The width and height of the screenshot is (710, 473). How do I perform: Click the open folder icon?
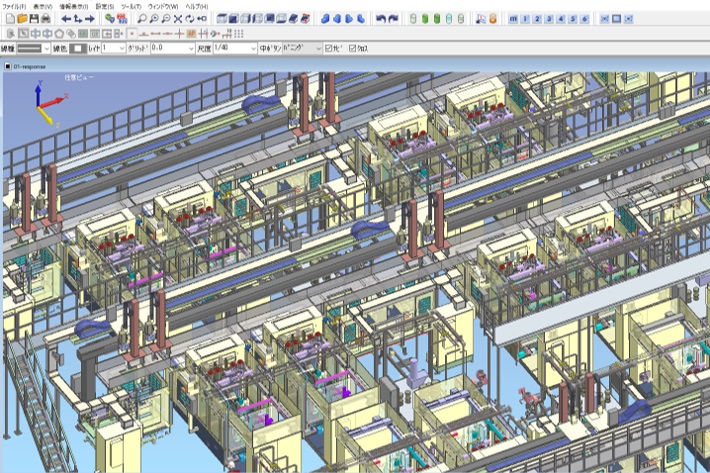21,19
